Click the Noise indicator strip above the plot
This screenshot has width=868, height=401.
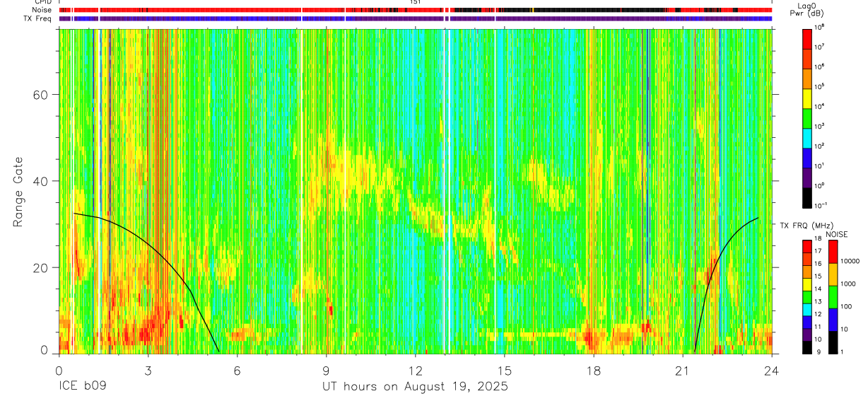415,10
